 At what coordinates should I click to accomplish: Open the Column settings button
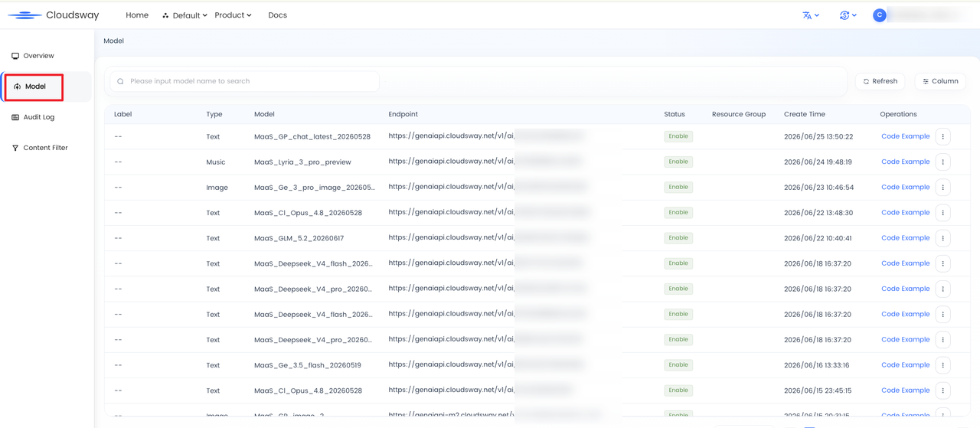(x=940, y=81)
